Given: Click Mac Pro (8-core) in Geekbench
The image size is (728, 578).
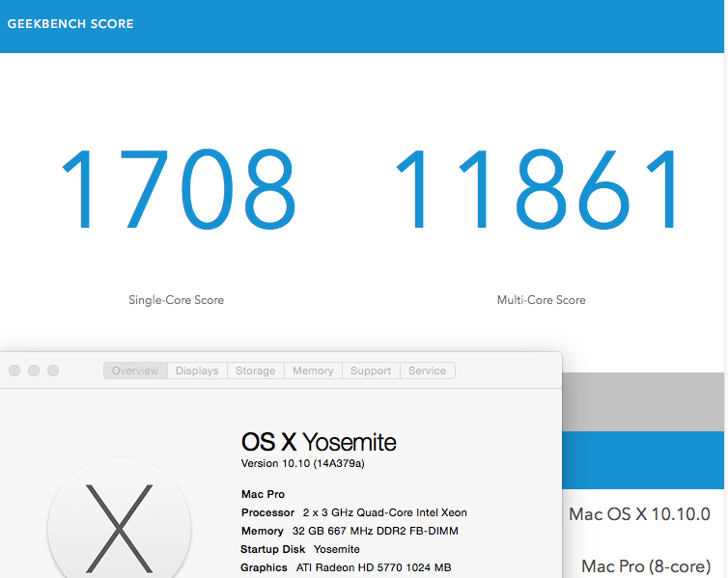Looking at the screenshot, I should coord(646,566).
